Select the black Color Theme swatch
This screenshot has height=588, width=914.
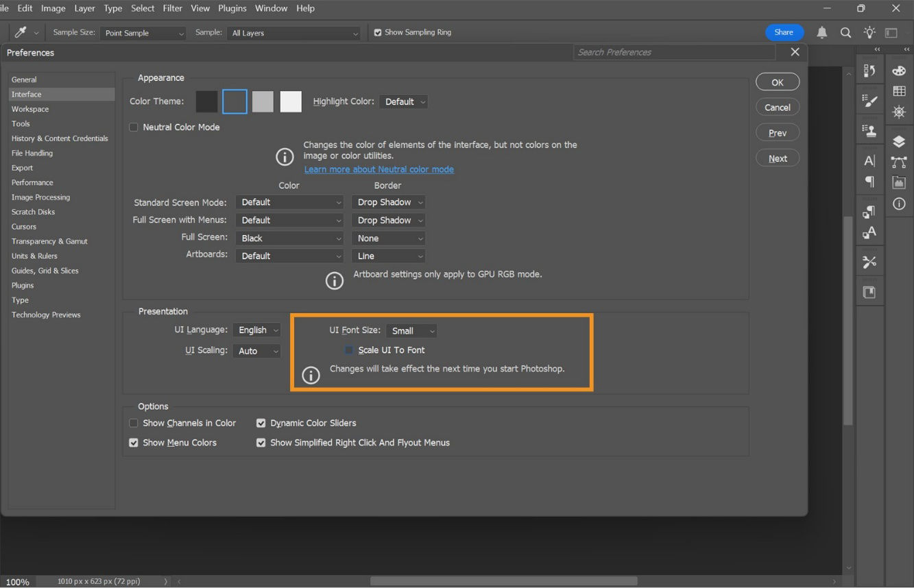coord(206,101)
